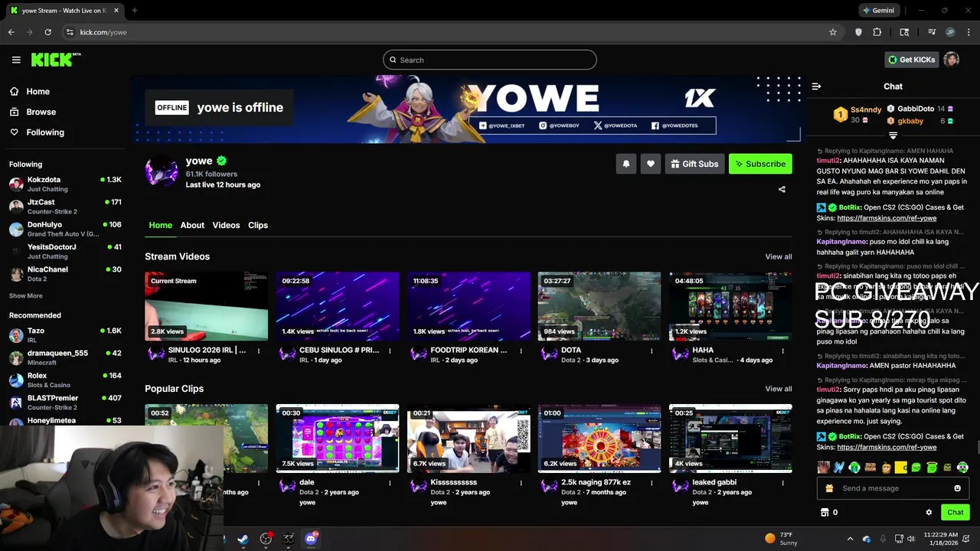Open the hamburger sidebar menu
The image size is (980, 551).
16,60
